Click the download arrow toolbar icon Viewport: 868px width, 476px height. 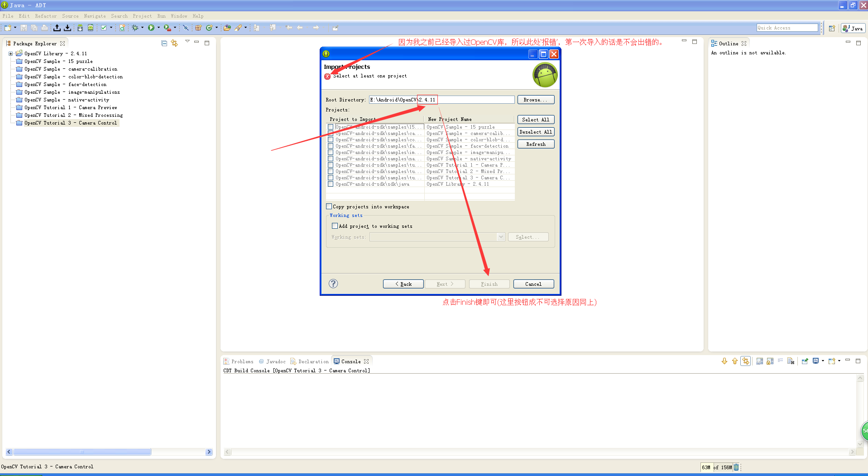tap(67, 28)
